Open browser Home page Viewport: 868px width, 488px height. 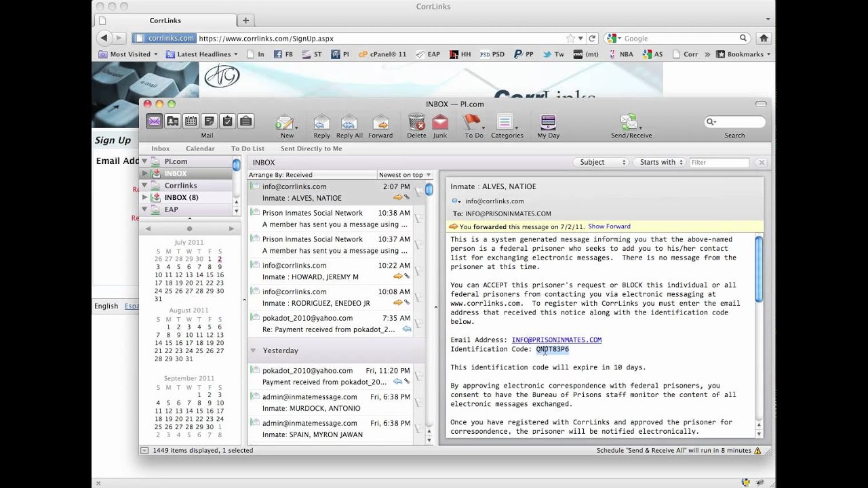point(764,39)
